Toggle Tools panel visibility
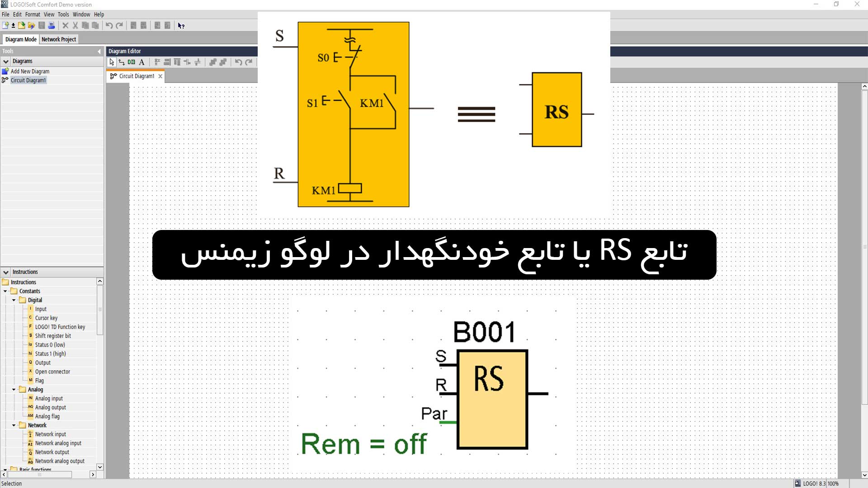The height and width of the screenshot is (488, 868). point(99,51)
